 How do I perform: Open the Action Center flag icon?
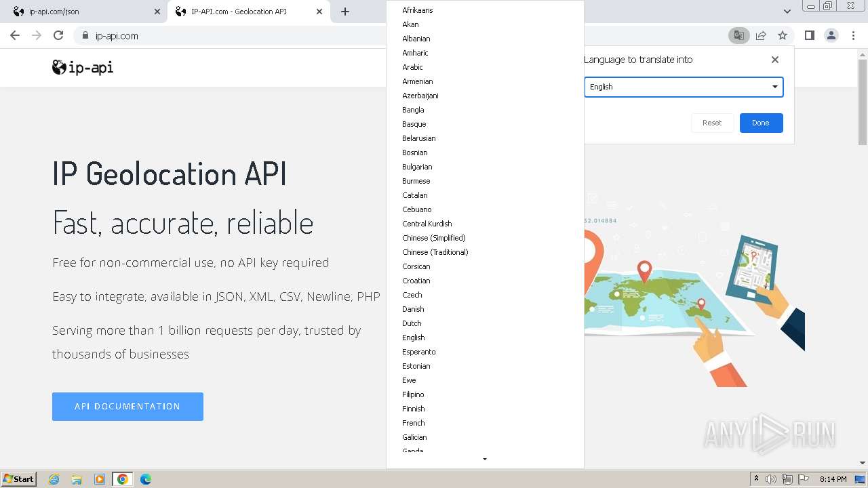coord(804,479)
